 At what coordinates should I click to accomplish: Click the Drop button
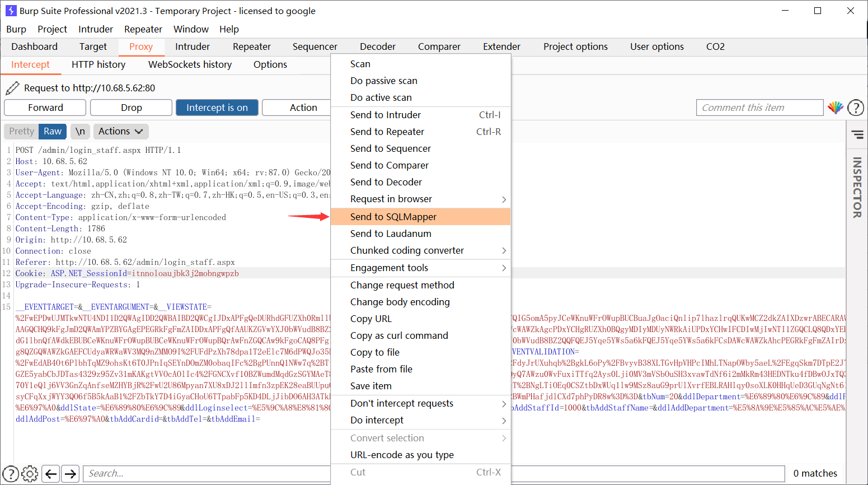click(132, 108)
